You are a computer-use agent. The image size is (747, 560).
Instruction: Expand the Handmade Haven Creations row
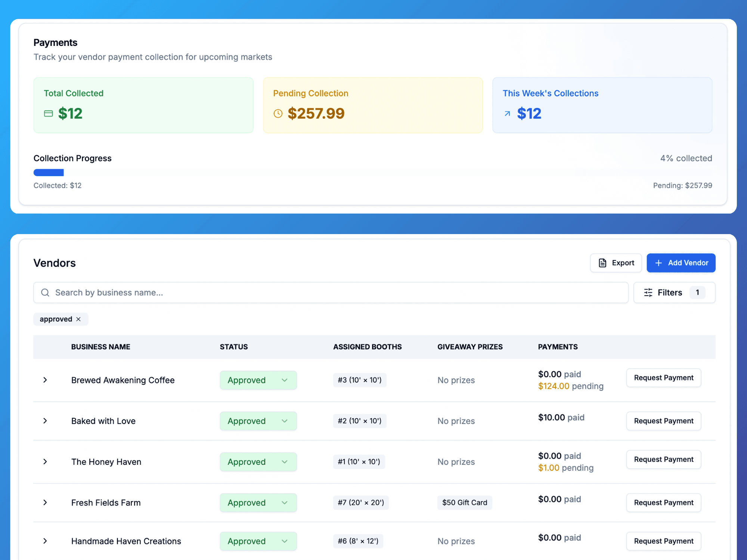tap(45, 541)
